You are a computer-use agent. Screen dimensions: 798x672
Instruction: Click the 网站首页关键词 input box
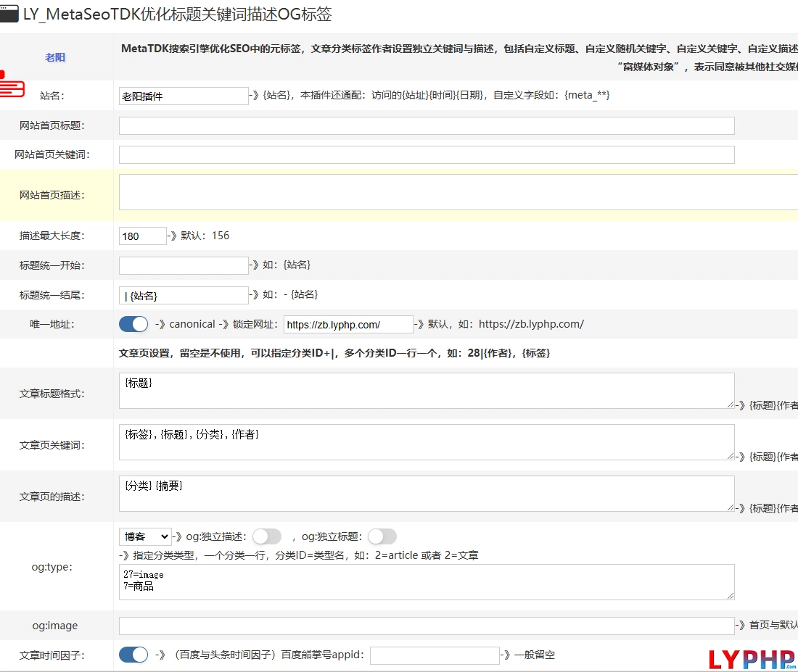[x=427, y=154]
